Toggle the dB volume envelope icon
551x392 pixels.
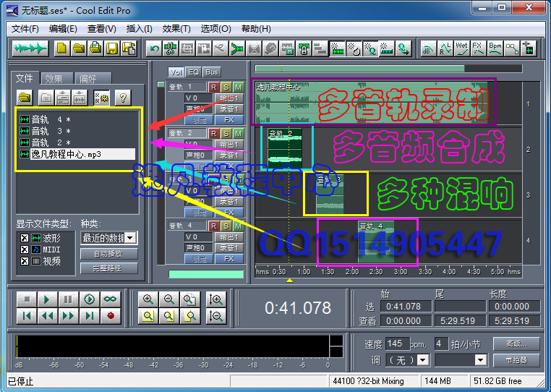(x=428, y=48)
